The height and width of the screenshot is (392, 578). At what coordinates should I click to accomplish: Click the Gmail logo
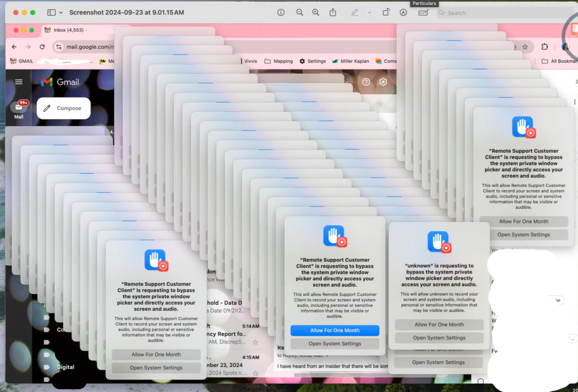pyautogui.click(x=60, y=82)
